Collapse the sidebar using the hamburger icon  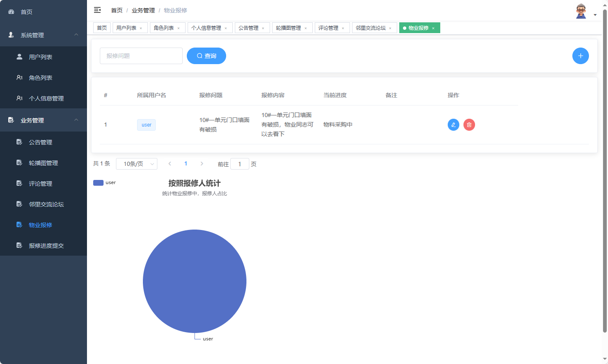click(x=97, y=10)
